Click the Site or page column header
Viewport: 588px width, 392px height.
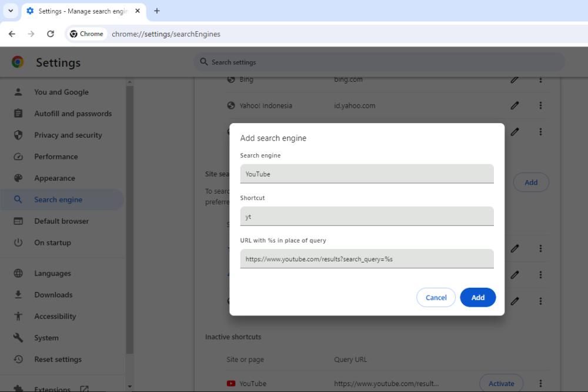tap(245, 359)
